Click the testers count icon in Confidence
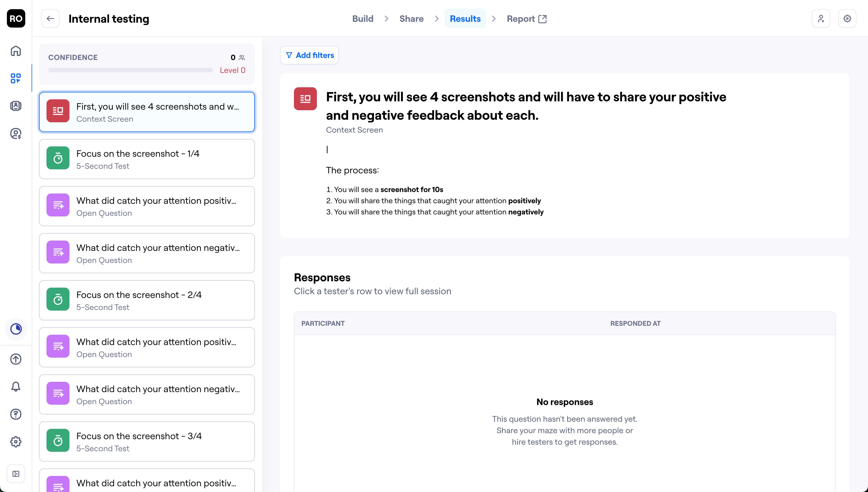Viewport: 868px width, 492px height. coord(242,57)
